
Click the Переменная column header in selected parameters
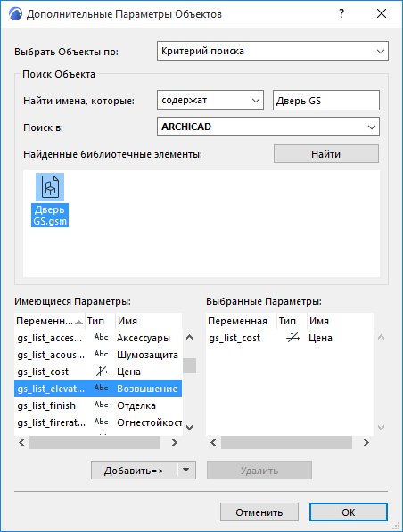pyautogui.click(x=241, y=321)
